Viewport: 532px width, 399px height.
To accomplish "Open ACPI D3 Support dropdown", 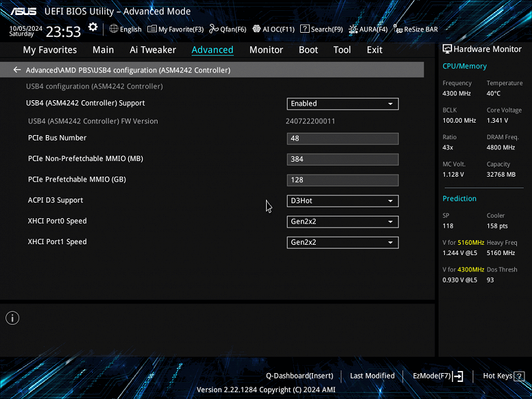I will (x=342, y=201).
